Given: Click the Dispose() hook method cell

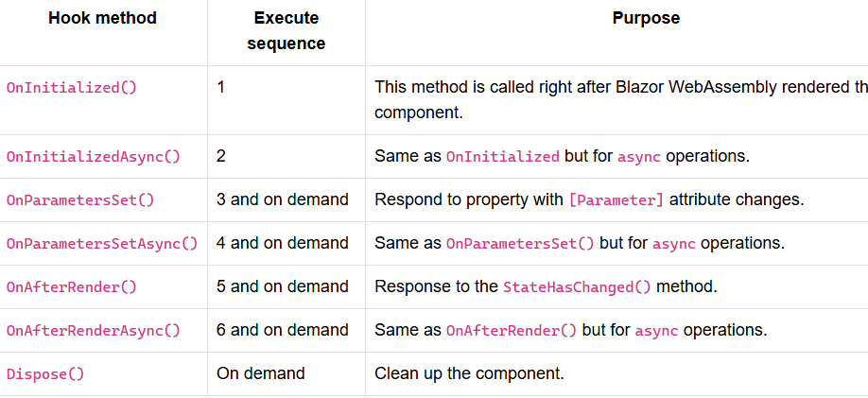Looking at the screenshot, I should [45, 373].
